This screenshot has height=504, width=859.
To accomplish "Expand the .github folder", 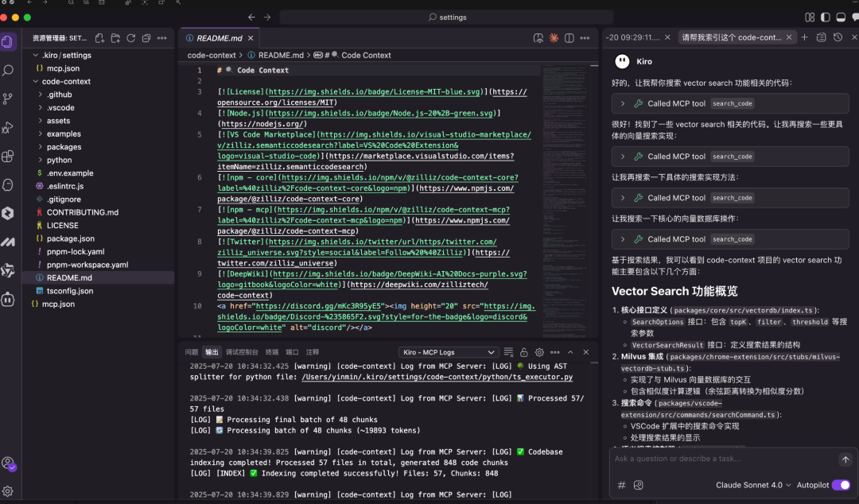I will (x=99, y=95).
